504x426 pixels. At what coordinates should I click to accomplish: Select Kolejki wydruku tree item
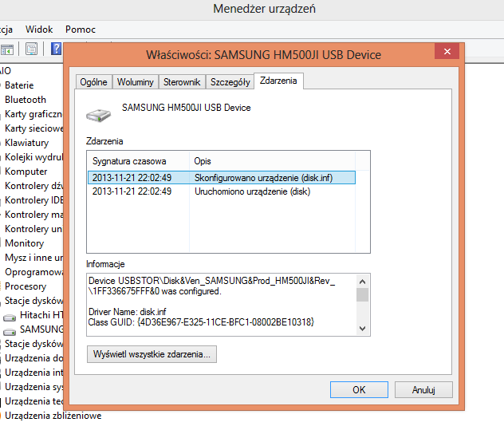tap(33, 157)
